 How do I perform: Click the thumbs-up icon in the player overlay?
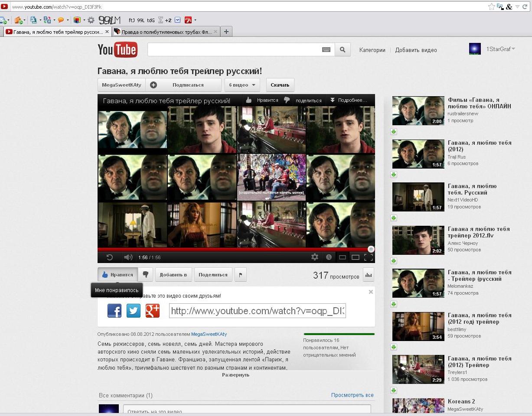coord(248,100)
